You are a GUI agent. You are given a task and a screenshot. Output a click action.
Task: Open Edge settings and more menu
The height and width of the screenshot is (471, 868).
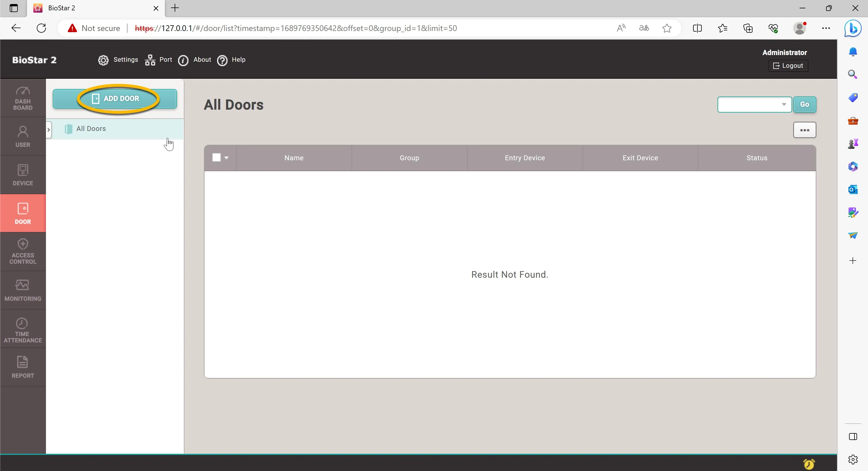pos(826,28)
